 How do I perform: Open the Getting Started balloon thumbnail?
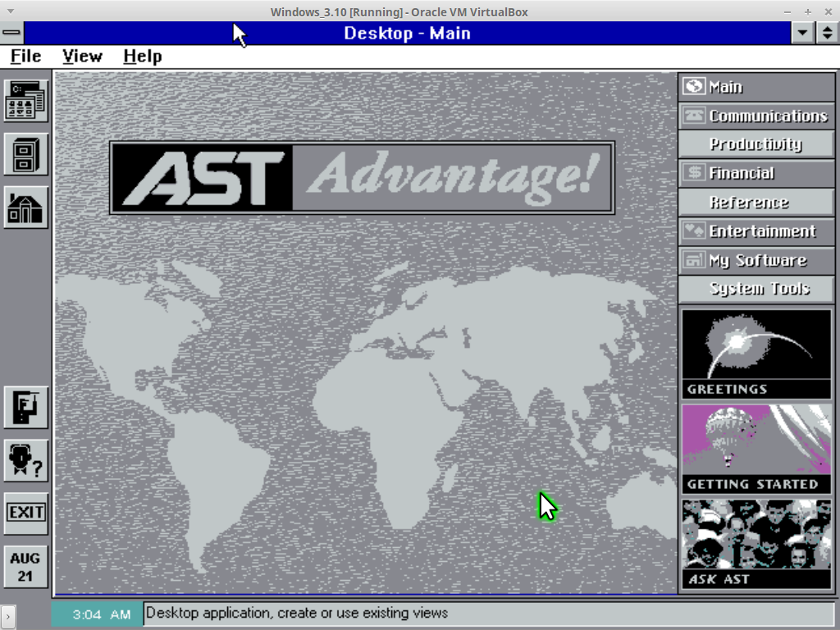(756, 448)
